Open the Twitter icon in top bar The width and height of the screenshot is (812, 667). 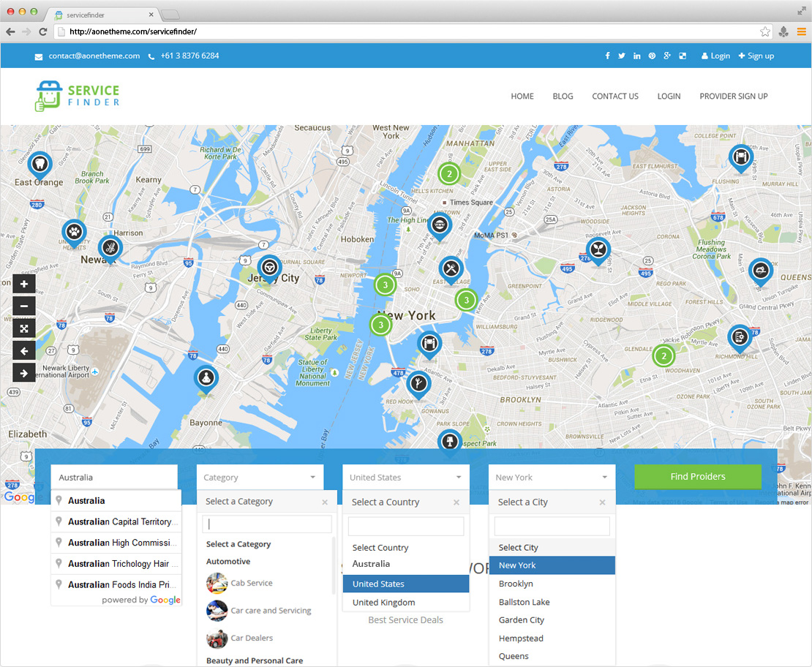pos(622,56)
